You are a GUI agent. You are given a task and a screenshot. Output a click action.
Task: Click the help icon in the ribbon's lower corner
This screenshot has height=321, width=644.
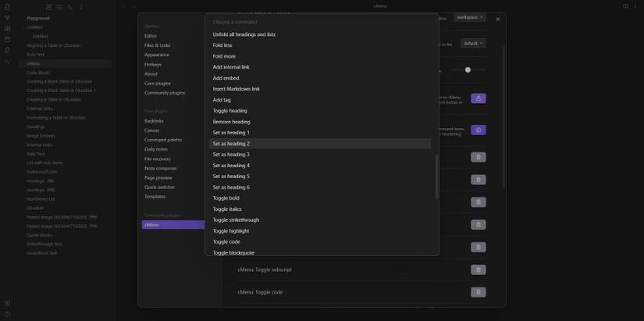tap(7, 314)
